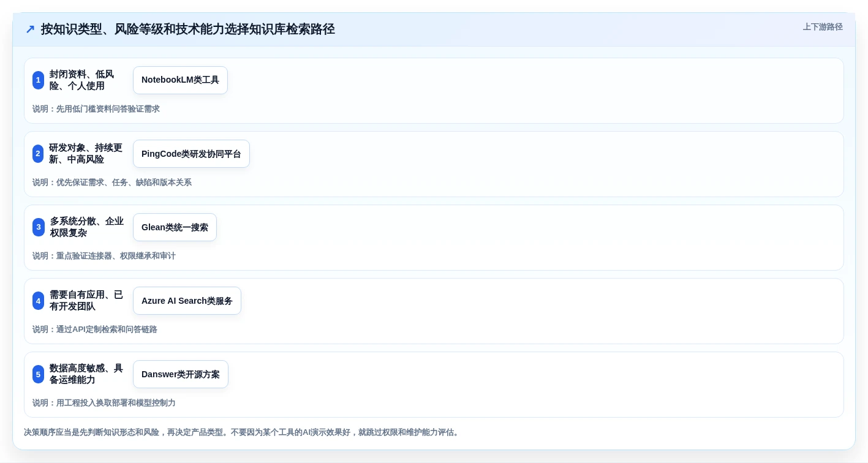Viewport: 868px width, 463px height.
Task: Click note 说明:重点验证连接器、权限继承和审计
Action: [104, 256]
